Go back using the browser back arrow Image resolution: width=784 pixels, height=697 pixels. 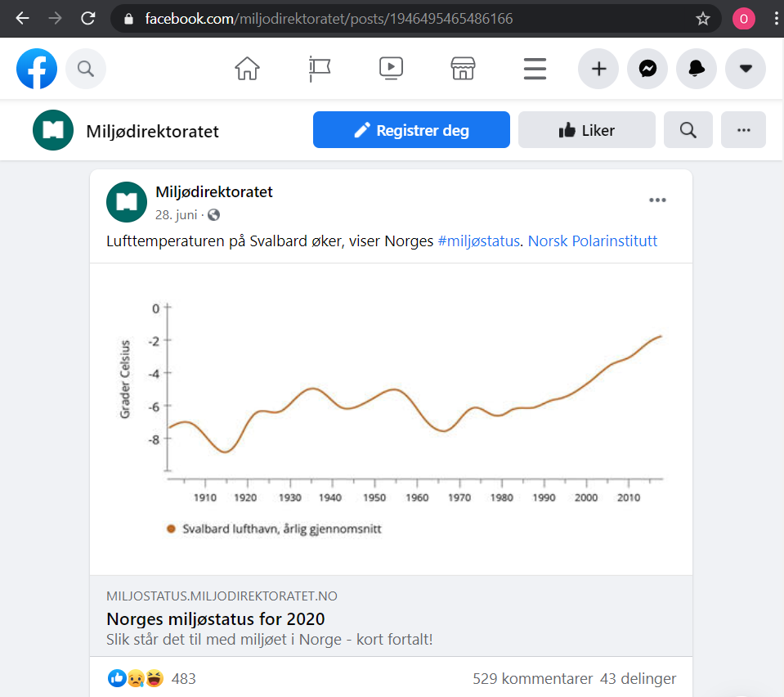pos(23,19)
